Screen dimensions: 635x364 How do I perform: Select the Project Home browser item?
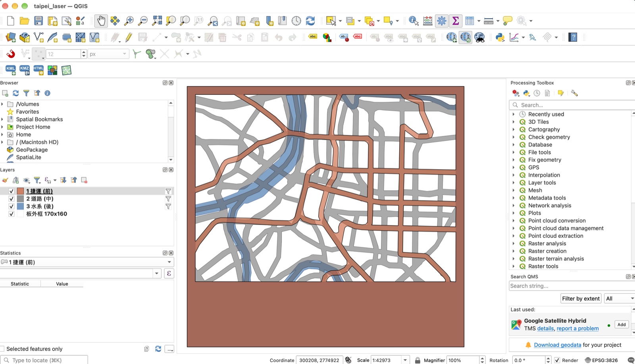pyautogui.click(x=33, y=127)
